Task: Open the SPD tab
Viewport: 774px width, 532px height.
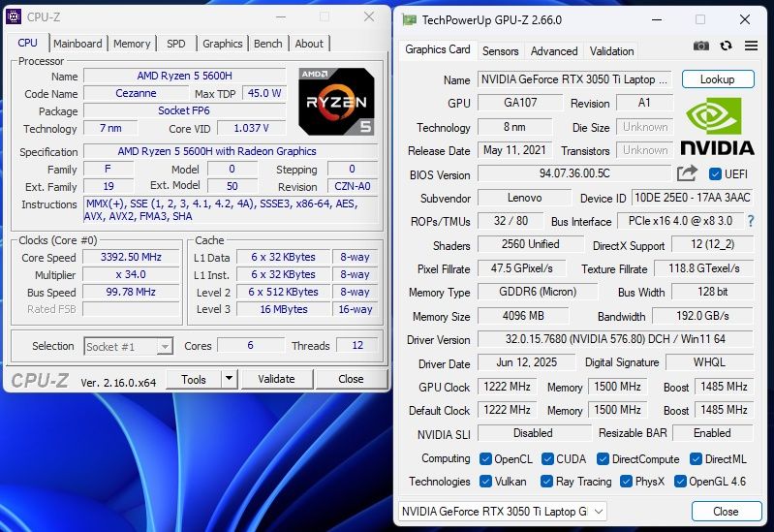Action: pos(175,44)
